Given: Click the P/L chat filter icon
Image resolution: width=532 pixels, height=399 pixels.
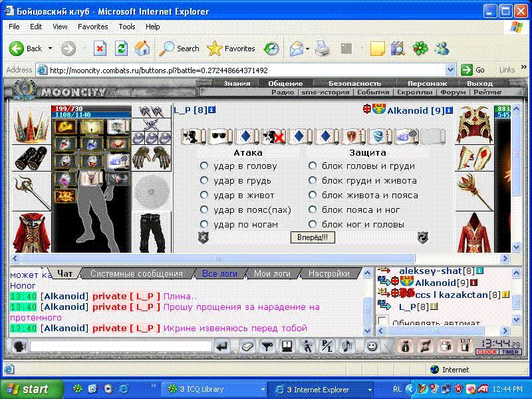Looking at the screenshot, I should (x=327, y=346).
